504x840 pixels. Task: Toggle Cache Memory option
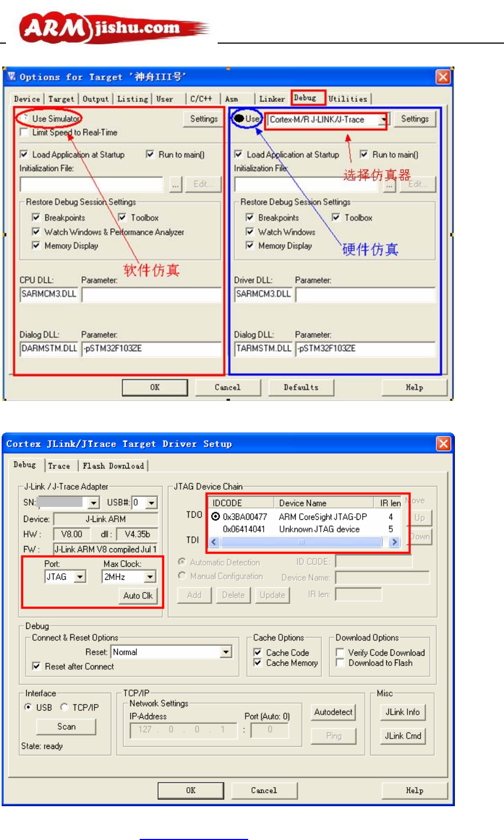tap(257, 663)
